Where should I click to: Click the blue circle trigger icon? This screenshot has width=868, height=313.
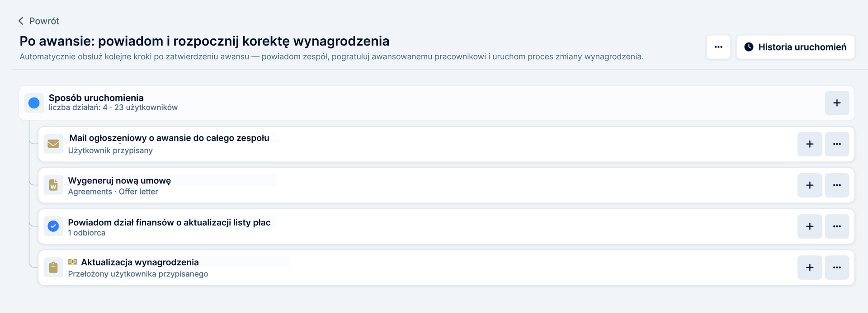(34, 103)
